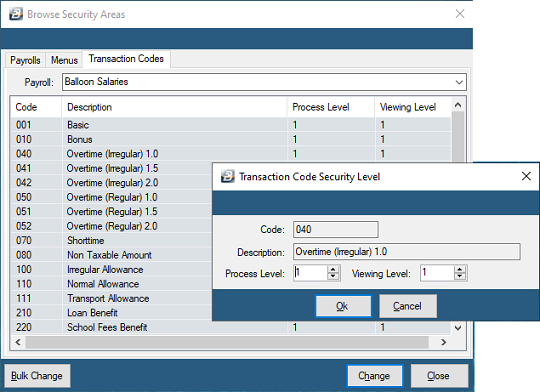This screenshot has height=392, width=540.
Task: Click the Bulk Change button
Action: 37,376
